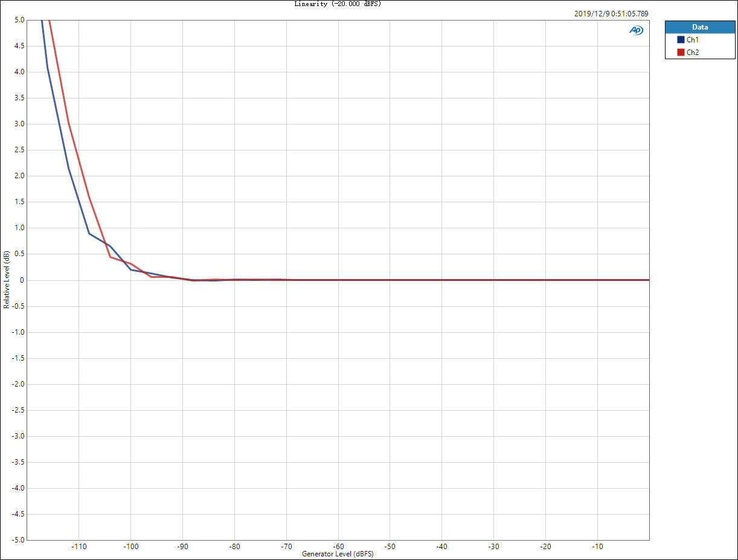738x560 pixels.
Task: Click the red Ch2 color swatch
Action: (681, 53)
